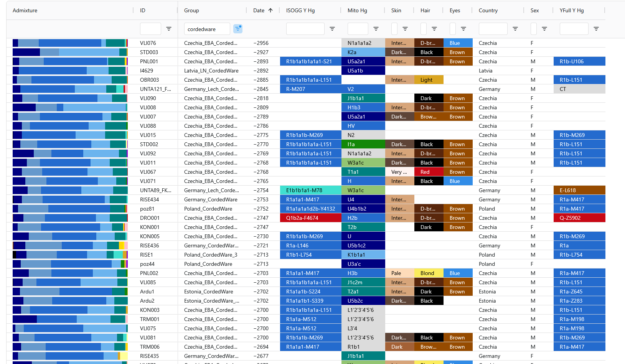The width and height of the screenshot is (625, 364).
Task: Open the Skin column filter icon
Action: 405,29
